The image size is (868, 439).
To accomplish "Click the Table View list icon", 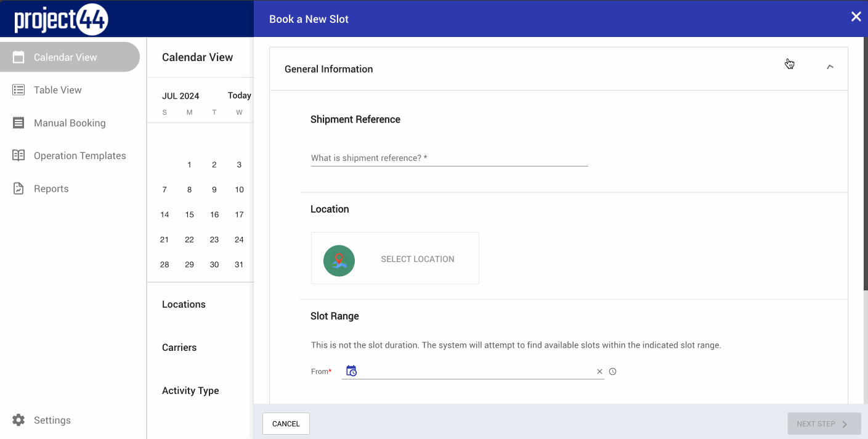I will (18, 90).
